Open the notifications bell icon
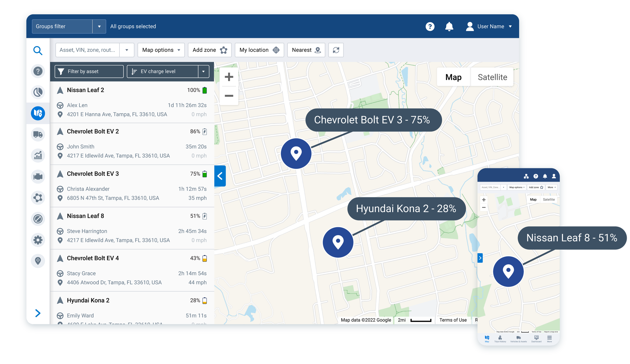630x364 pixels. click(449, 26)
